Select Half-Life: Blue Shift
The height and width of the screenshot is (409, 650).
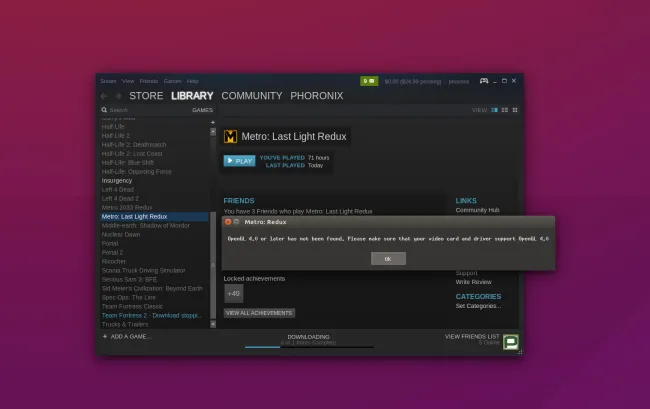tap(128, 163)
